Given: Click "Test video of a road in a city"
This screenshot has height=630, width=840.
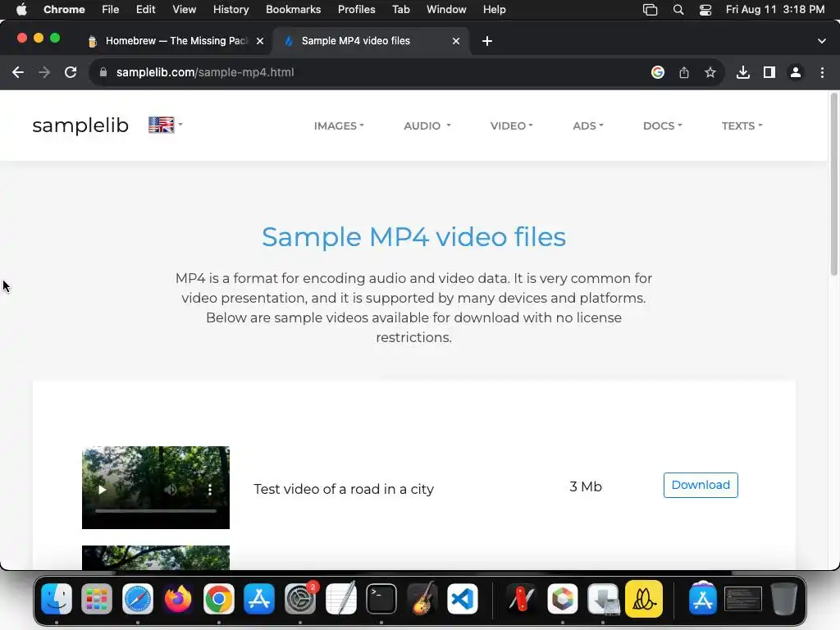Looking at the screenshot, I should 344,489.
